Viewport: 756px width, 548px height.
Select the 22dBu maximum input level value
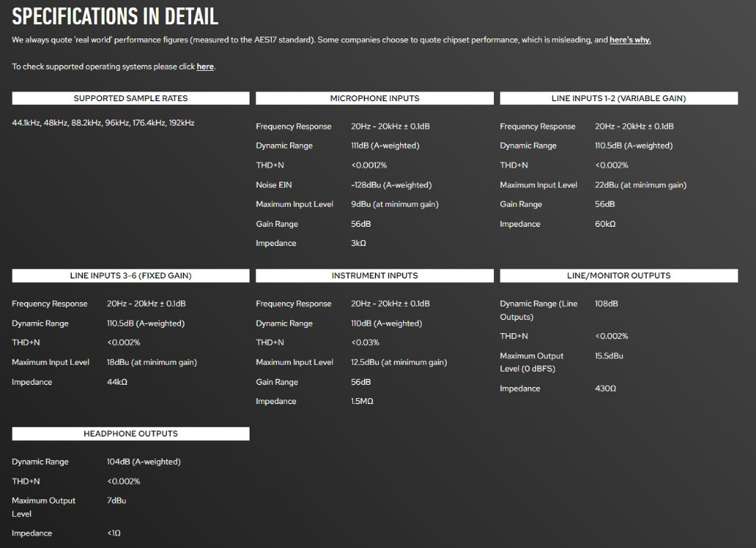coord(640,185)
